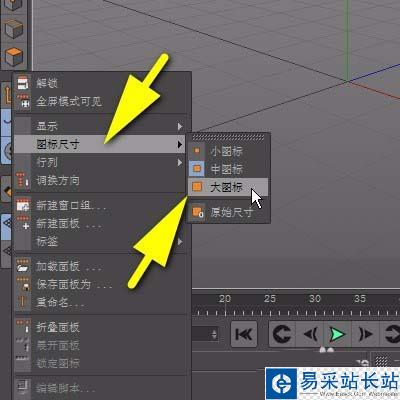Viewport: 400px width, 400px height.
Task: Click the 编辑脚本 icon
Action: coord(23,387)
